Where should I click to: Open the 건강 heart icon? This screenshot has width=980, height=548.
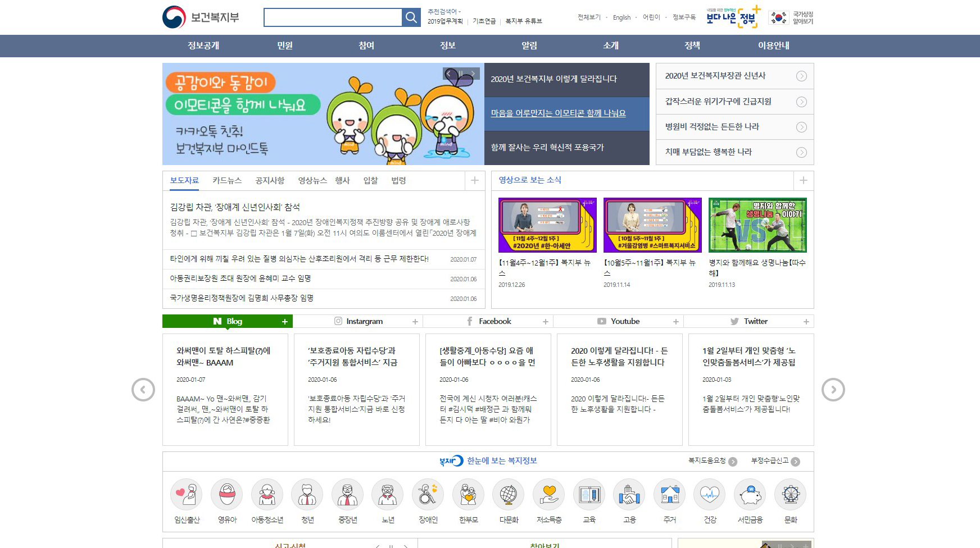pos(710,495)
